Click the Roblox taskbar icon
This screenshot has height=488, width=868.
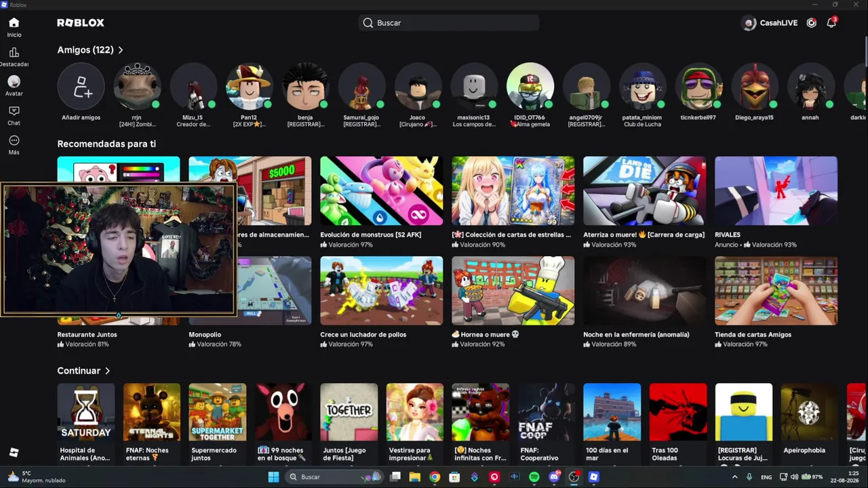pos(594,477)
